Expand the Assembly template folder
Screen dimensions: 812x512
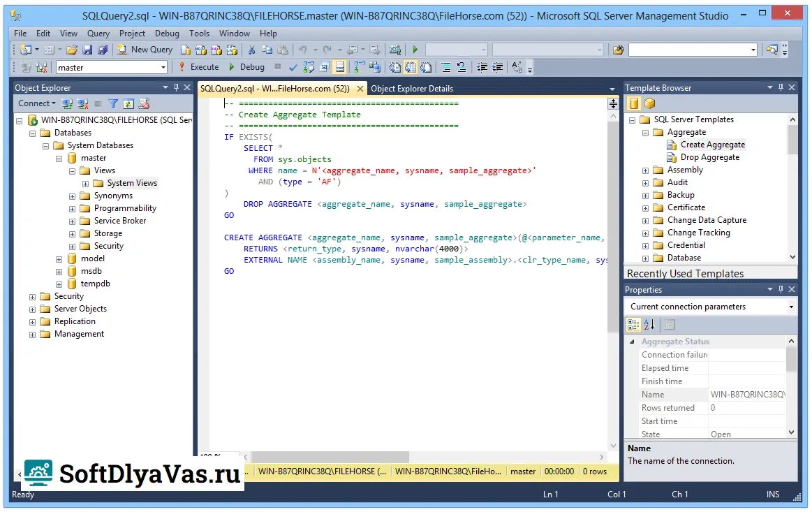click(645, 170)
